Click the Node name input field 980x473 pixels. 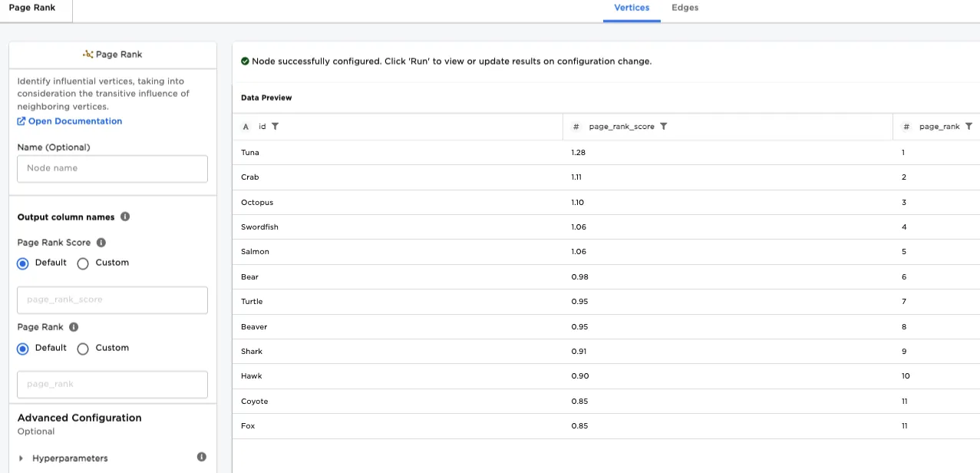(x=112, y=169)
